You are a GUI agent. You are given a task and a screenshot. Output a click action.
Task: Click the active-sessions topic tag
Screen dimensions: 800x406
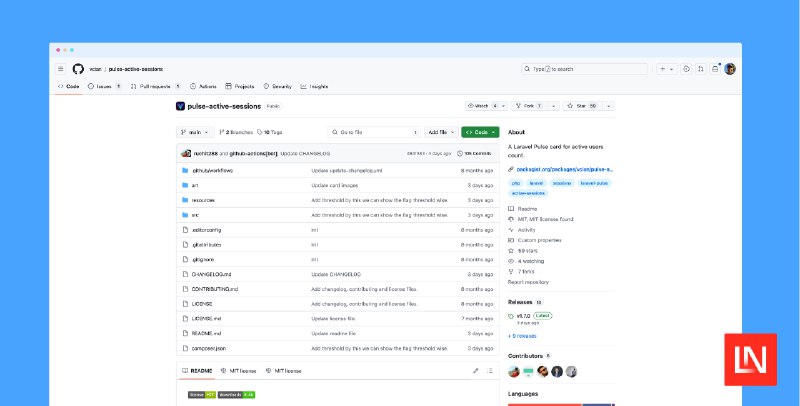pyautogui.click(x=528, y=193)
